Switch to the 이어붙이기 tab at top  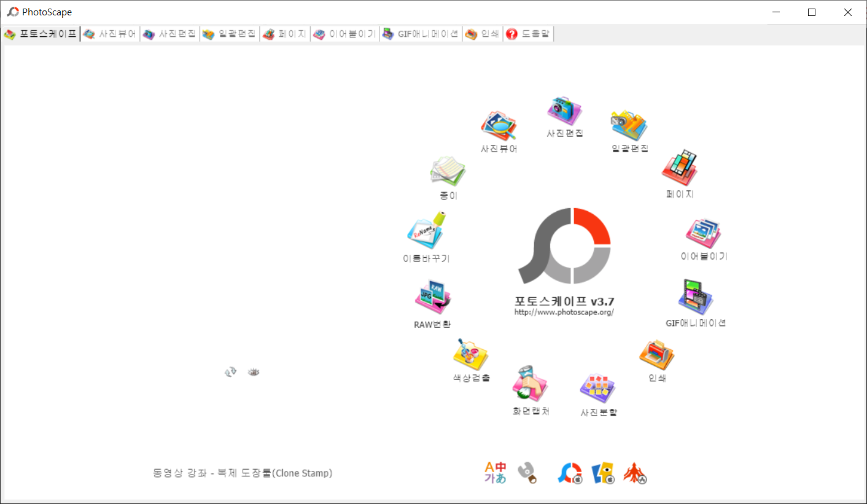(x=345, y=34)
